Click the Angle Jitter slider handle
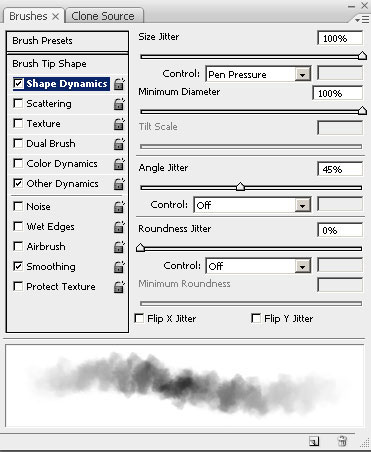371x452 pixels. pyautogui.click(x=240, y=187)
